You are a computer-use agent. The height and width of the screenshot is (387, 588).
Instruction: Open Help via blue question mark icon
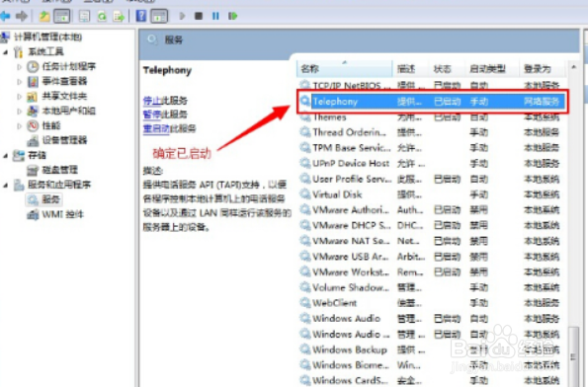(141, 16)
